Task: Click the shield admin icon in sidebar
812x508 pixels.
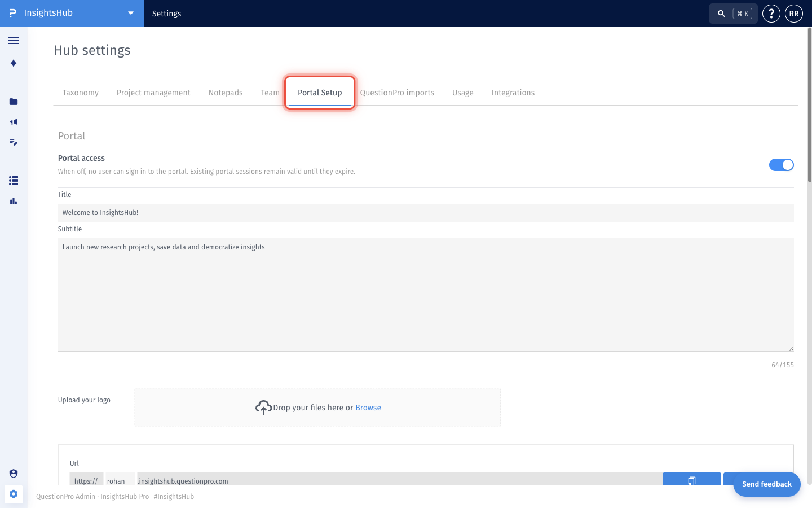Action: tap(14, 474)
